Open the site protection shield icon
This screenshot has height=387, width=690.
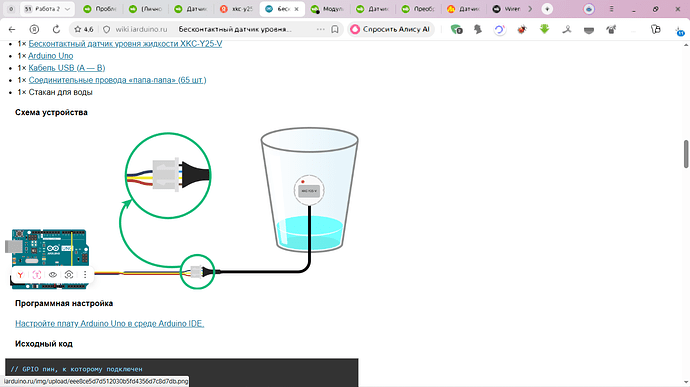(106, 29)
